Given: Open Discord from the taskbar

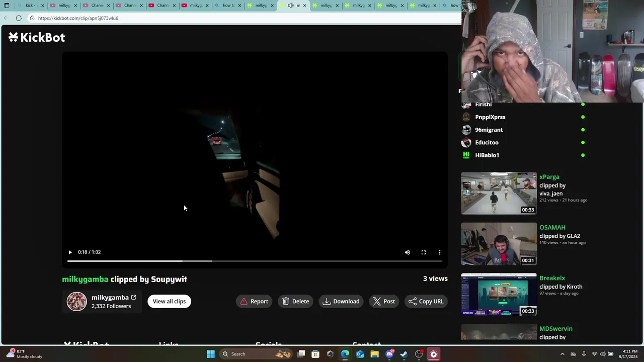Looking at the screenshot, I should coord(389,354).
